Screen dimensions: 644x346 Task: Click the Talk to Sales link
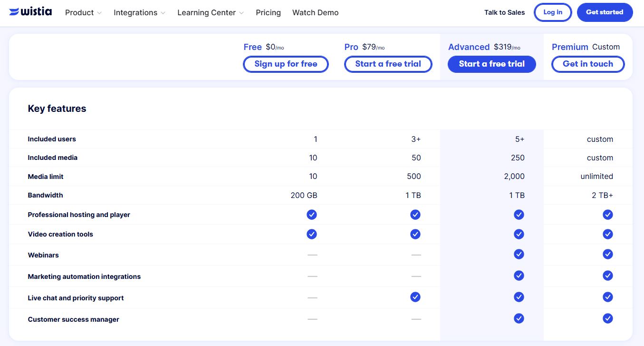(504, 12)
